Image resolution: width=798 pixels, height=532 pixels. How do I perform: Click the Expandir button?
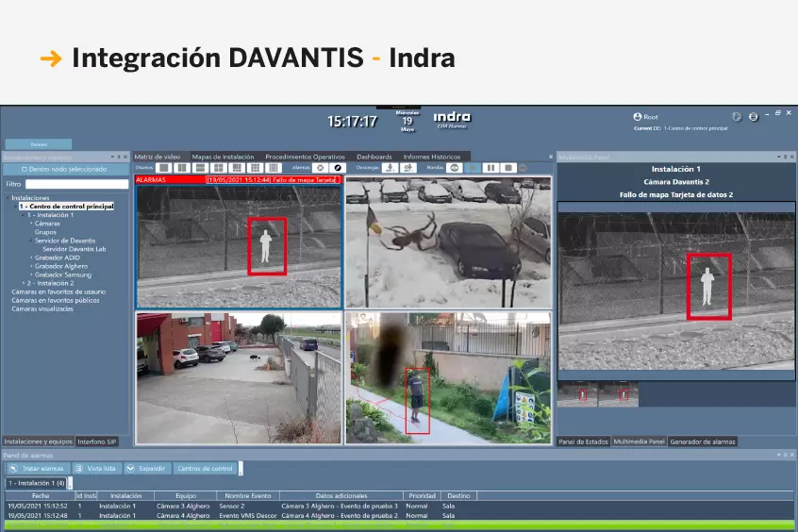(x=146, y=469)
